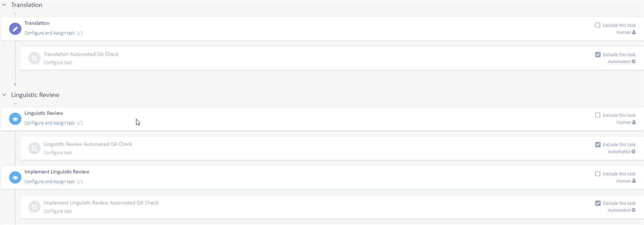Open Configure and Assign task for Translation
The width and height of the screenshot is (644, 225).
[x=49, y=32]
